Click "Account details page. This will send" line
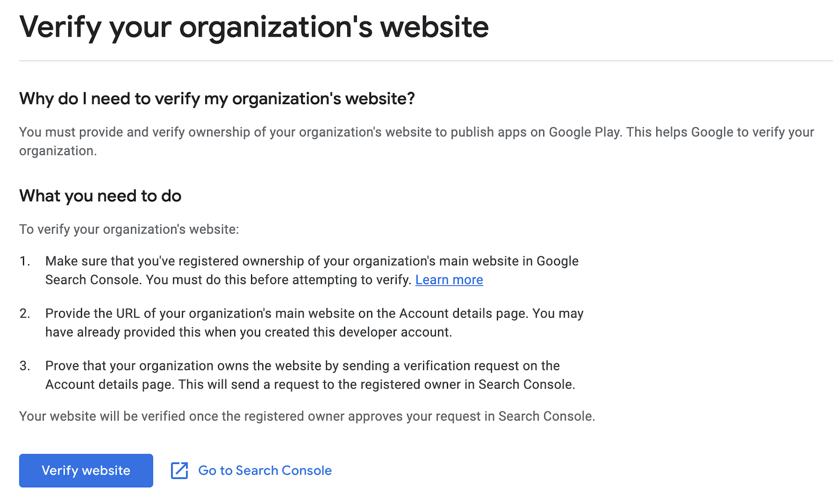 (x=310, y=385)
